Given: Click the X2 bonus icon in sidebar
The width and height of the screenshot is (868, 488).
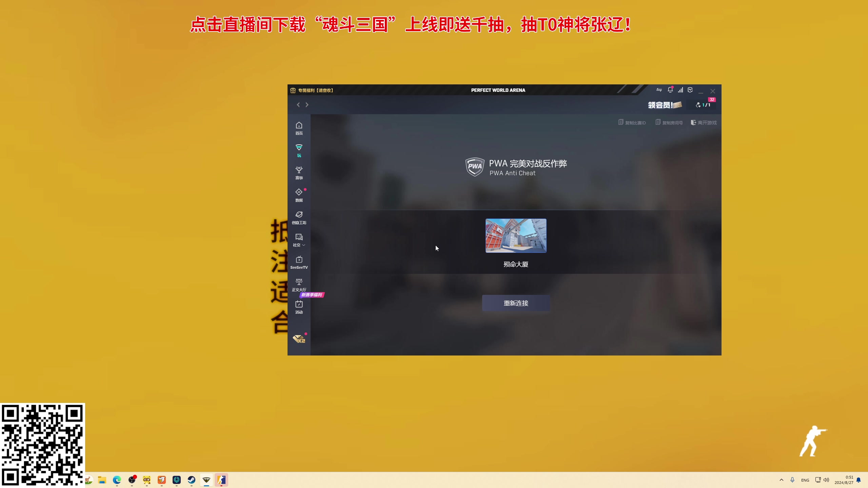Looking at the screenshot, I should tap(299, 339).
